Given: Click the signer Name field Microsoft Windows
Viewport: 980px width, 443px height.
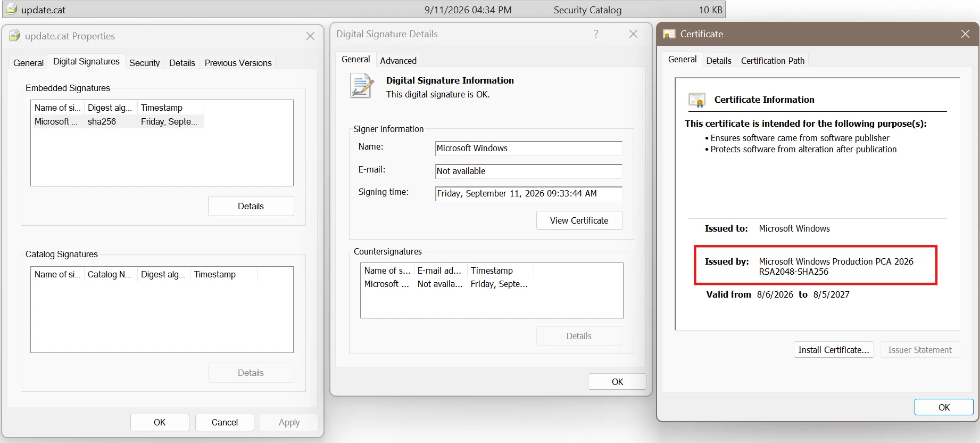Looking at the screenshot, I should tap(528, 149).
